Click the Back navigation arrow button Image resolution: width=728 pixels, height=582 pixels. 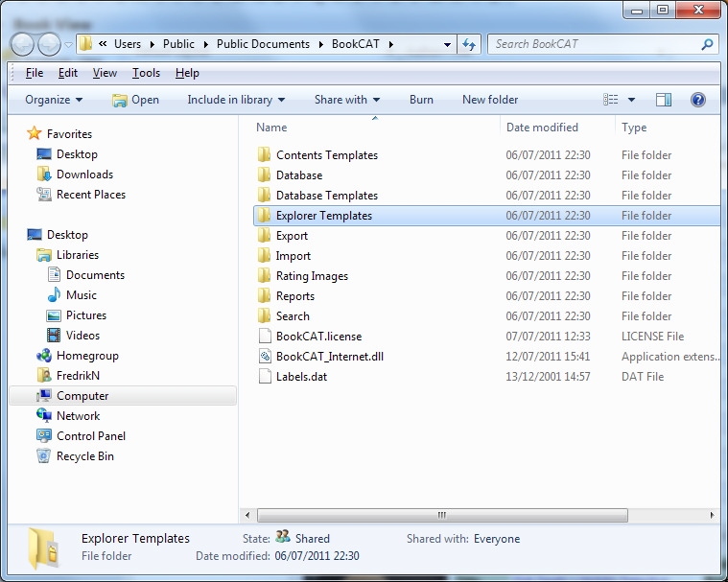click(22, 45)
